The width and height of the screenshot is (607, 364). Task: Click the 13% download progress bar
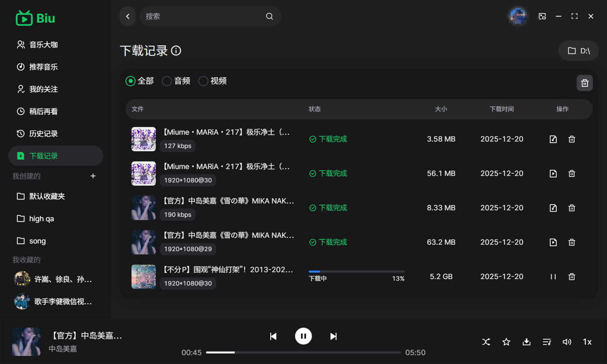click(x=357, y=271)
